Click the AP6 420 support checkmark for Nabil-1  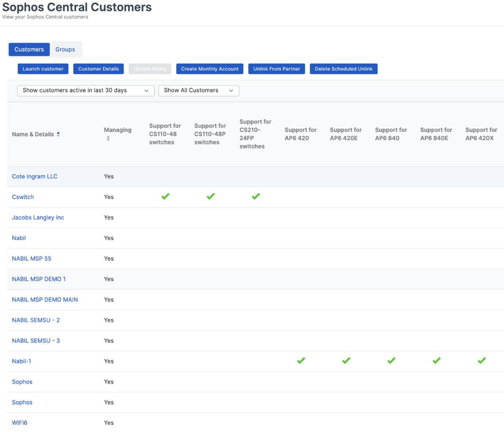coord(301,361)
